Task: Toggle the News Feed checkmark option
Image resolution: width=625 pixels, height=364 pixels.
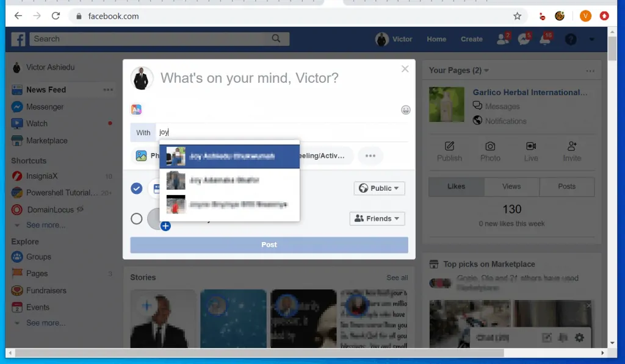Action: (x=136, y=188)
